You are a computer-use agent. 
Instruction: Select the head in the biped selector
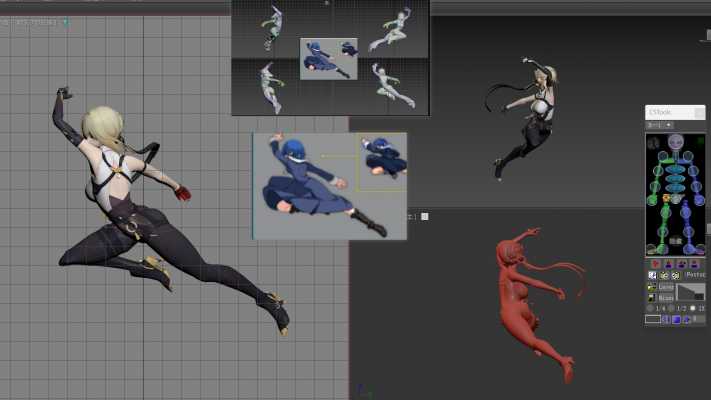(676, 141)
